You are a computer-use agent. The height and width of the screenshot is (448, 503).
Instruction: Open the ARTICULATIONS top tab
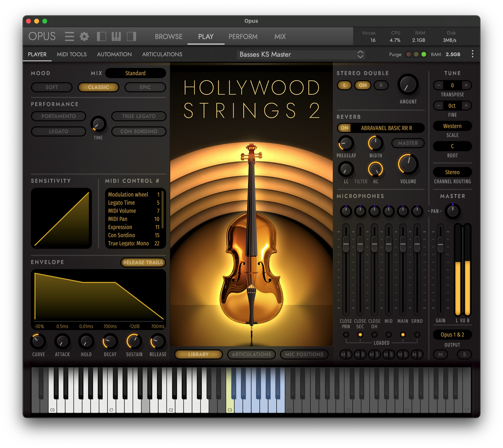point(162,54)
